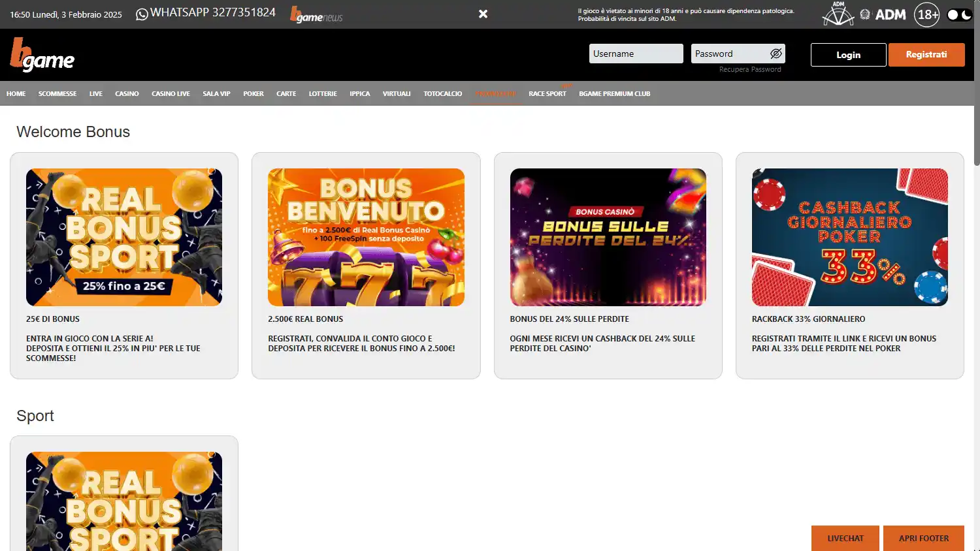The height and width of the screenshot is (551, 980).
Task: Select CASINO in the navigation bar
Action: coord(127,93)
